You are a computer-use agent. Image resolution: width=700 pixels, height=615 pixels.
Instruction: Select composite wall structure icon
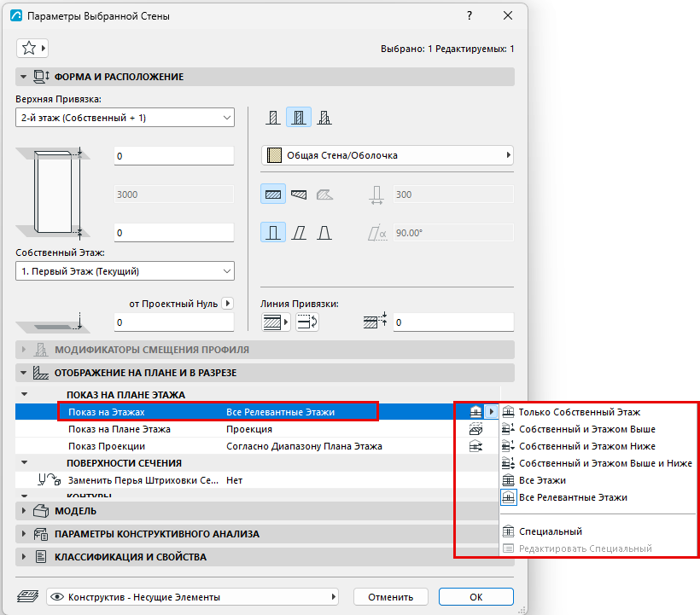(x=299, y=118)
